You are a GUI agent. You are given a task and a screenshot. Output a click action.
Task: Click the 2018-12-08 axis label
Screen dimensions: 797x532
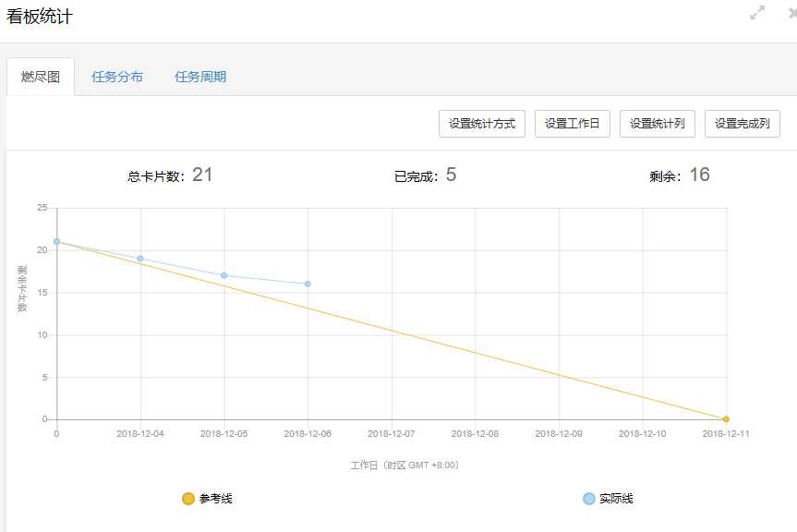tap(475, 433)
